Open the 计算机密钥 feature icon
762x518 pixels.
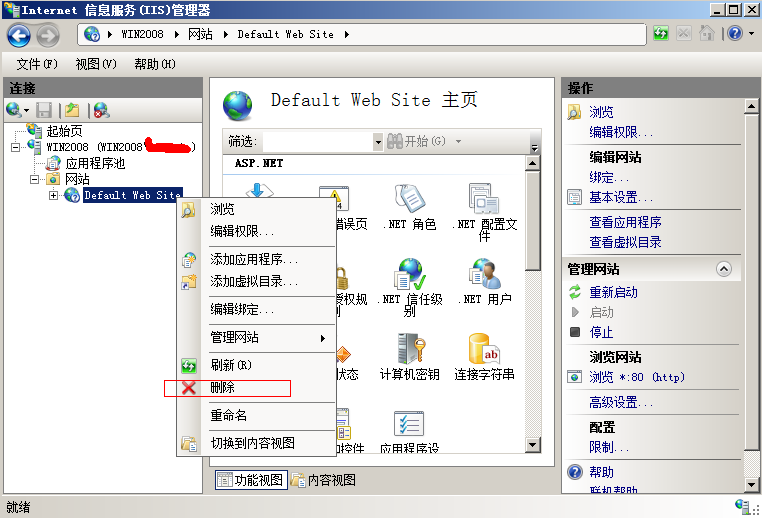409,350
